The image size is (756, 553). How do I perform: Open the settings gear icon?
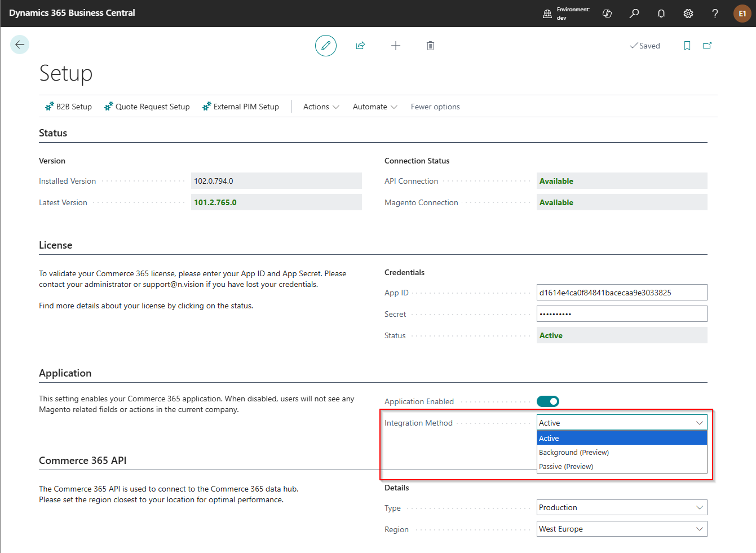coord(688,14)
